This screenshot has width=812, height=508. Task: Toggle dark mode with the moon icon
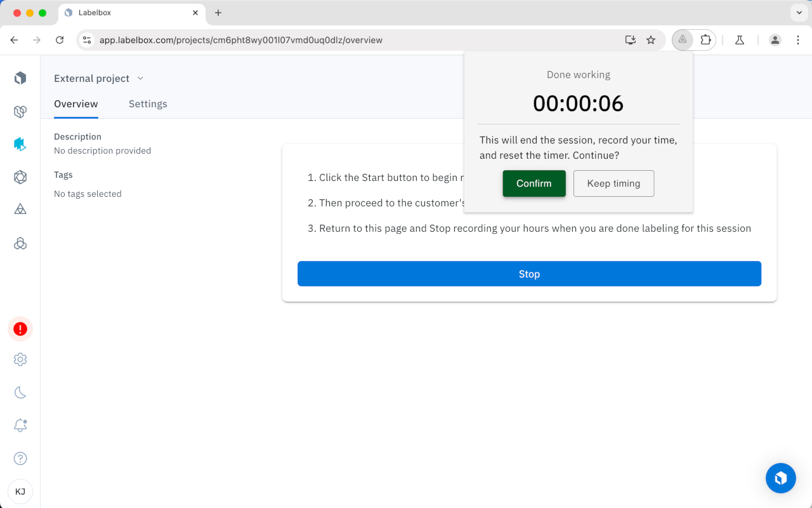tap(20, 392)
